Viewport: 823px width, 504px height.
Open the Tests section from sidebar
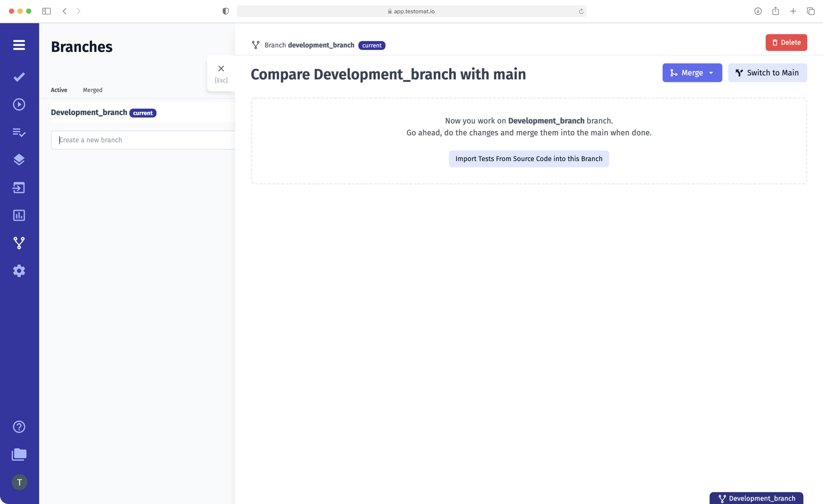19,77
